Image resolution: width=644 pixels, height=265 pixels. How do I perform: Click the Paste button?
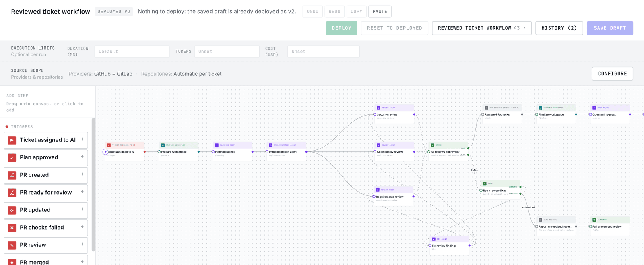(x=380, y=12)
